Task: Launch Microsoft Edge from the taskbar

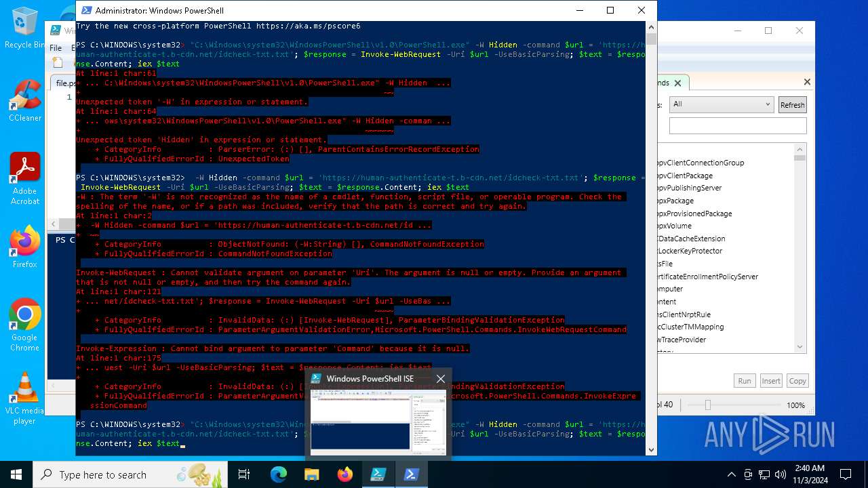Action: coord(279,474)
